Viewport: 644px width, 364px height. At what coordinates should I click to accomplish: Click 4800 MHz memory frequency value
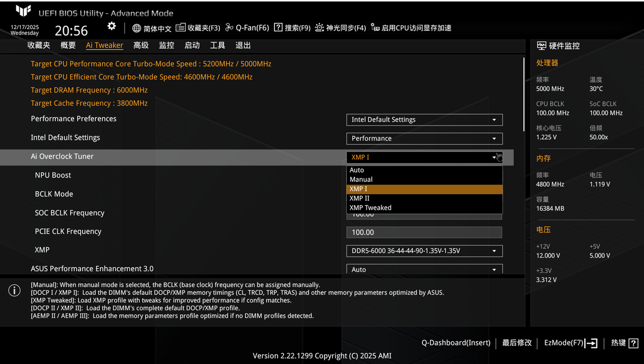coord(550,184)
